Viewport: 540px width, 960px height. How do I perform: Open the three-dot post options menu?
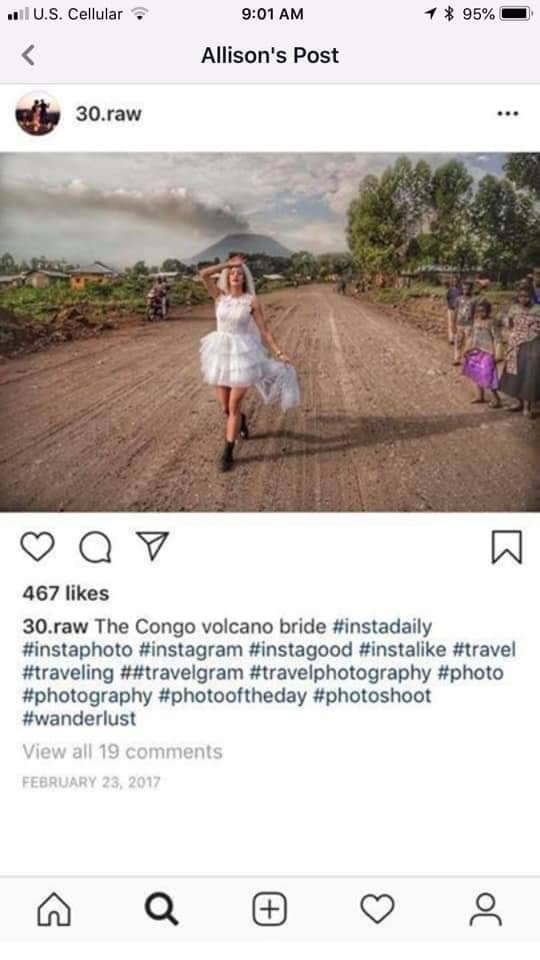coord(508,113)
